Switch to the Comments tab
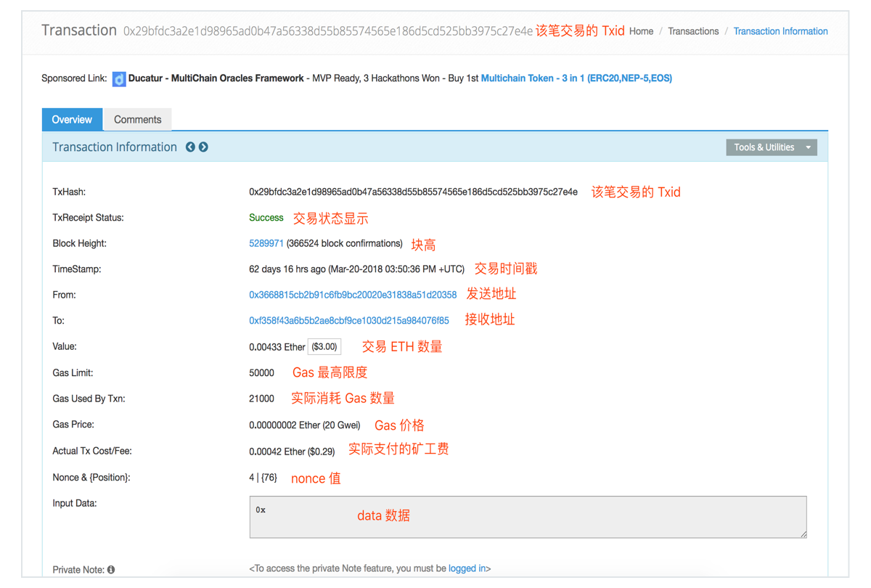The width and height of the screenshot is (871, 588). [x=137, y=119]
